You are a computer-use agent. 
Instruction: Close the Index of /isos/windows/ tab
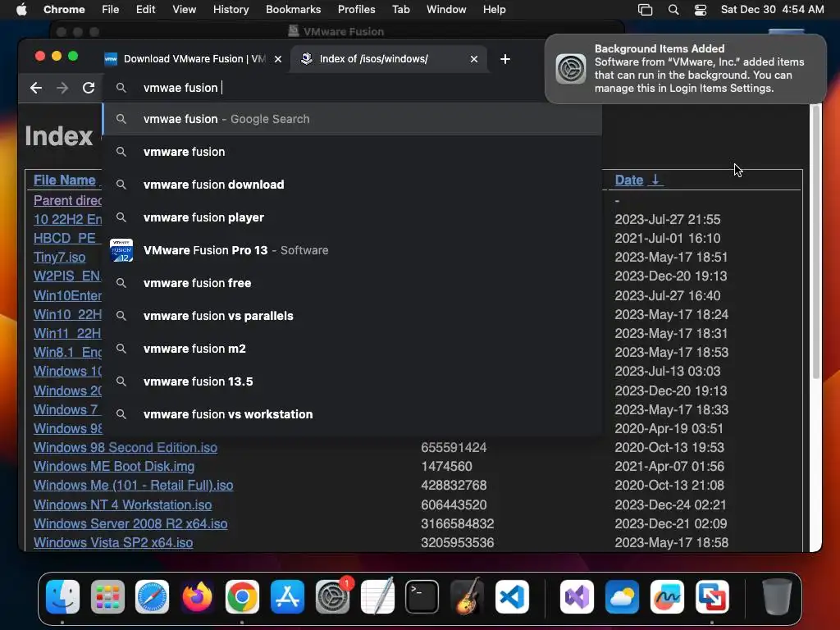[474, 59]
